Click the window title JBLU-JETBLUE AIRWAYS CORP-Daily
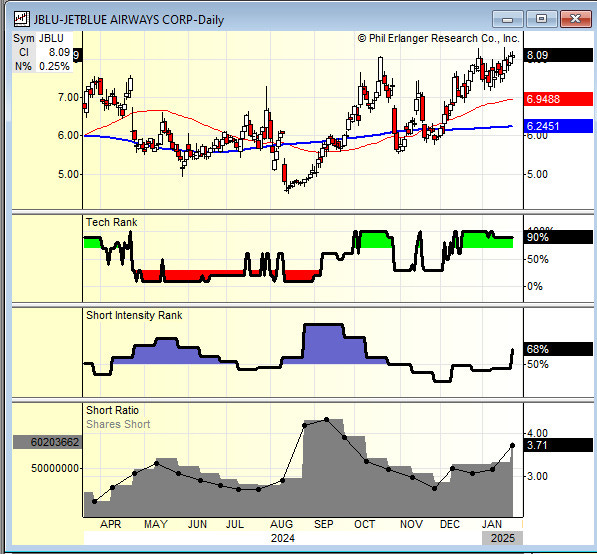Image resolution: width=597 pixels, height=554 pixels. [x=129, y=19]
